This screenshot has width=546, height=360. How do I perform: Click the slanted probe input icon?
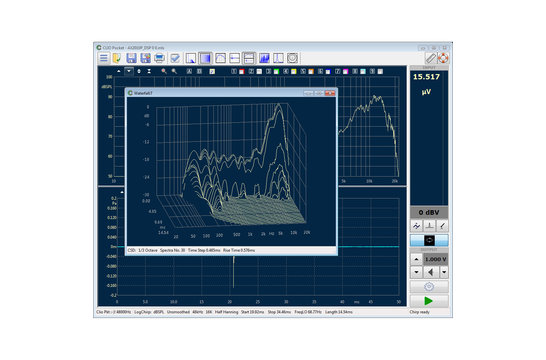(442, 226)
